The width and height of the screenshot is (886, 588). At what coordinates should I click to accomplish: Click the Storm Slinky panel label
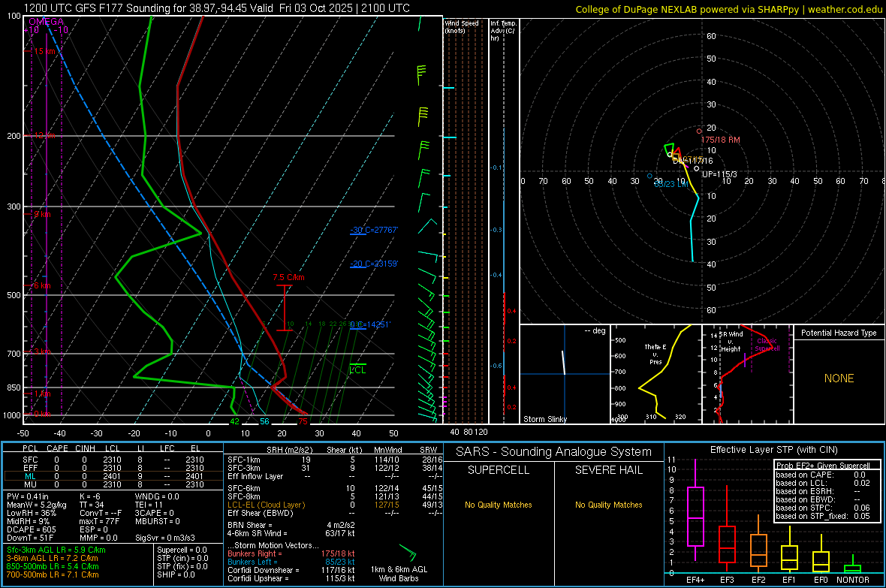(x=545, y=419)
